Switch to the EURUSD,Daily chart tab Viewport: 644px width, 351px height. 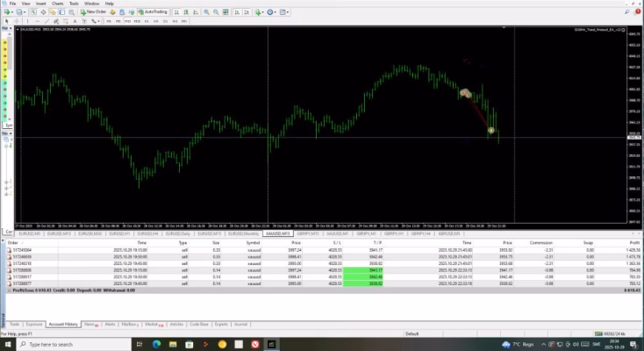click(x=178, y=233)
